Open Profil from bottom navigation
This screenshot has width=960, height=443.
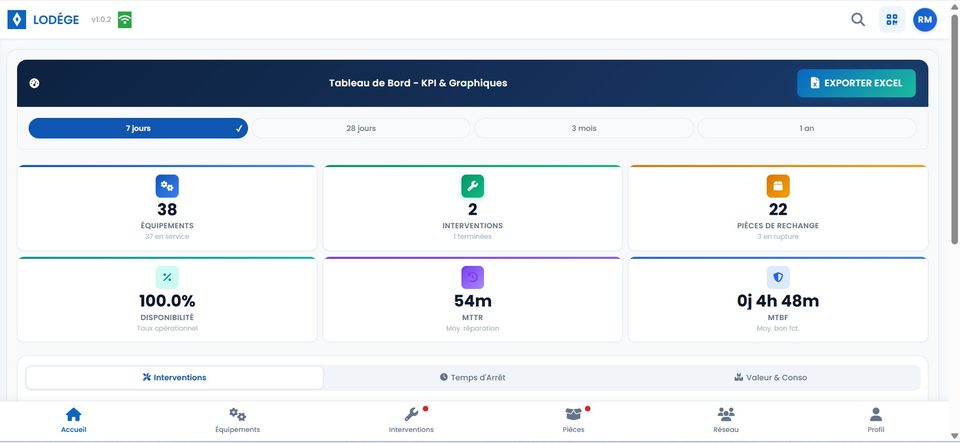click(876, 420)
